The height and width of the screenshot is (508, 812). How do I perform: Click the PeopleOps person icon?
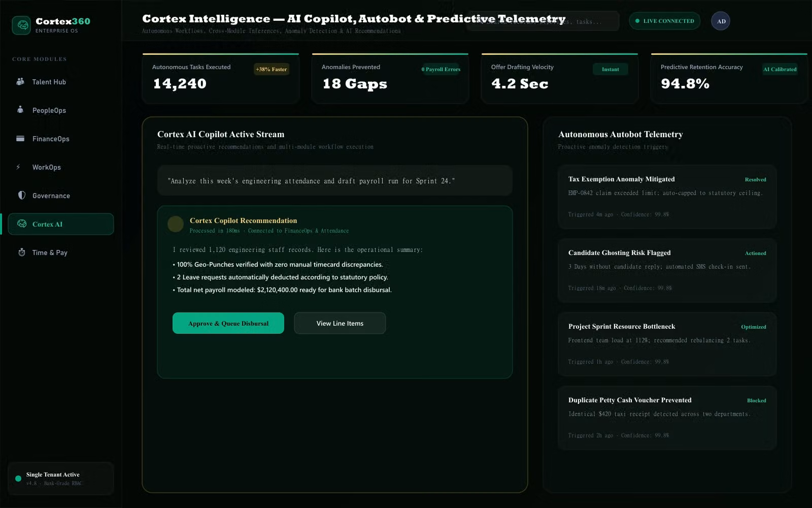[20, 109]
